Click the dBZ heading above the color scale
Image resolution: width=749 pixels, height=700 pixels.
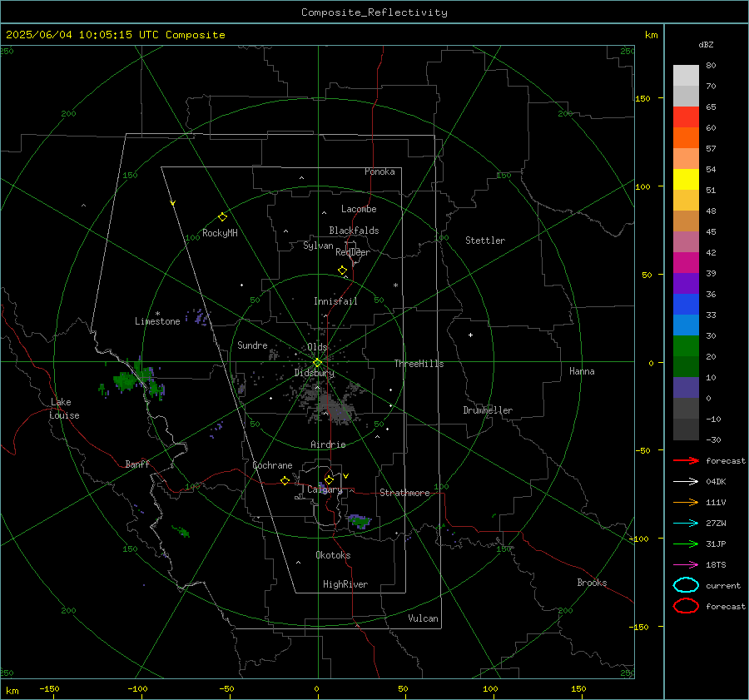point(706,44)
